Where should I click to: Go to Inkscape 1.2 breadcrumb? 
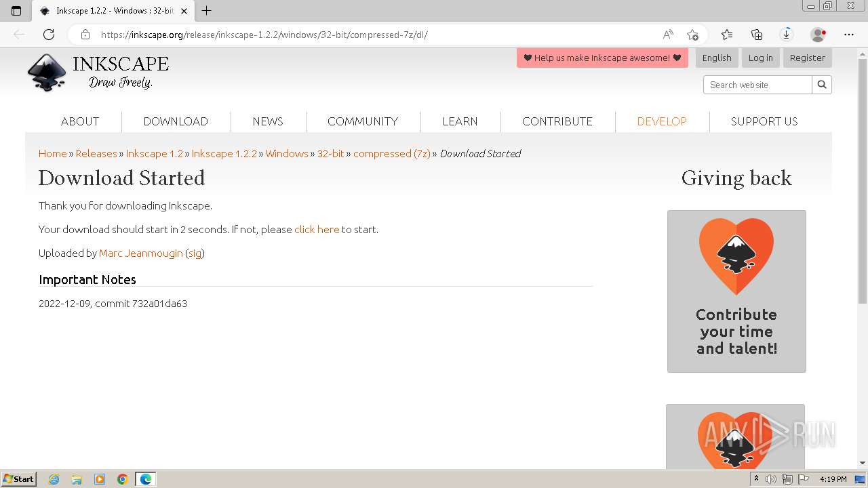click(155, 153)
